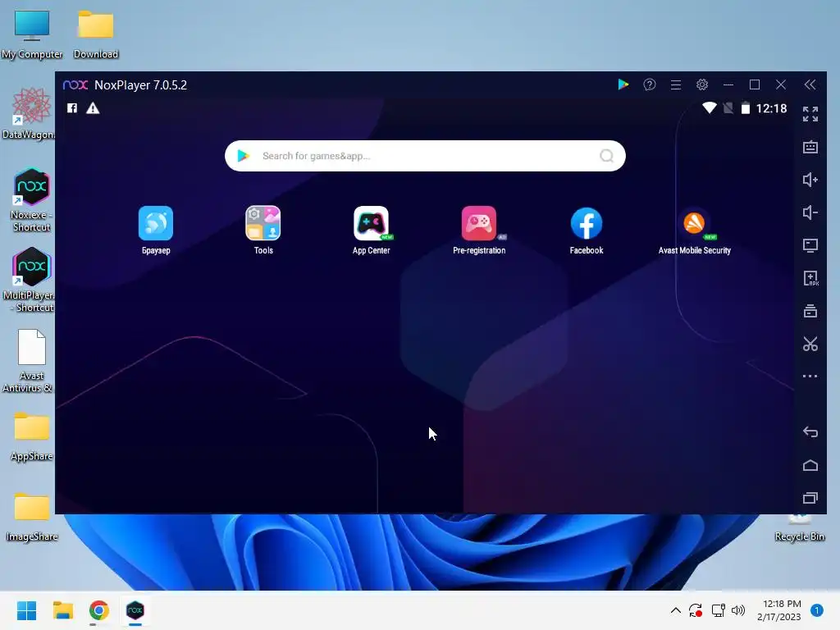
Task: Tap the battery status icon
Action: point(745,108)
